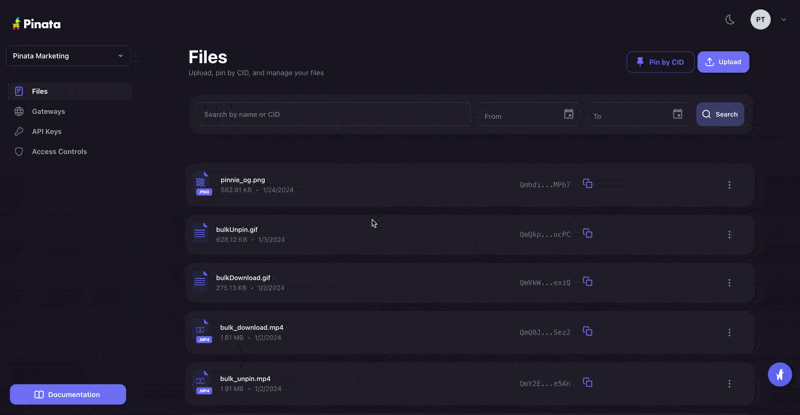Screen dimensions: 800x415
Task: Focus the Search by name or CID field
Action: click(334, 114)
